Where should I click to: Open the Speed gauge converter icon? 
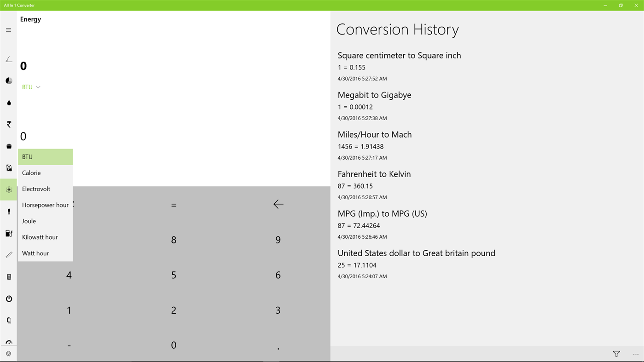pyautogui.click(x=8, y=341)
